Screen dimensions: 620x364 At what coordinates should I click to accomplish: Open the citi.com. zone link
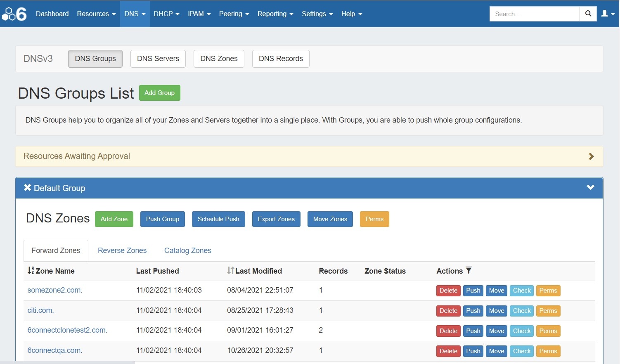point(40,310)
